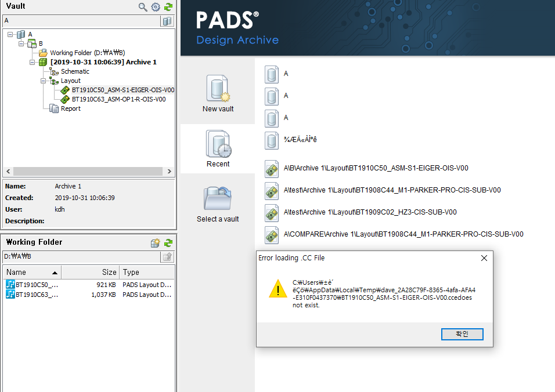The image size is (555, 392).
Task: Select the Report tree item
Action: [x=70, y=108]
